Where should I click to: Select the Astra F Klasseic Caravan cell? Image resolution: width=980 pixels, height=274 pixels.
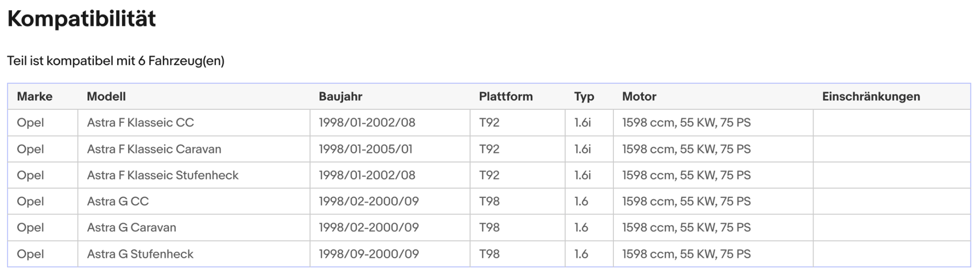click(154, 149)
